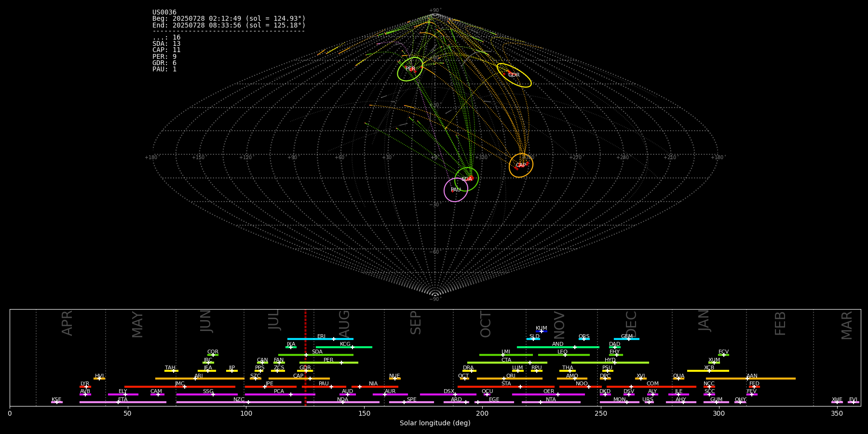This screenshot has height=434, width=868.
Task: Click the legend entry 'CAP: 11'
Action: point(166,50)
